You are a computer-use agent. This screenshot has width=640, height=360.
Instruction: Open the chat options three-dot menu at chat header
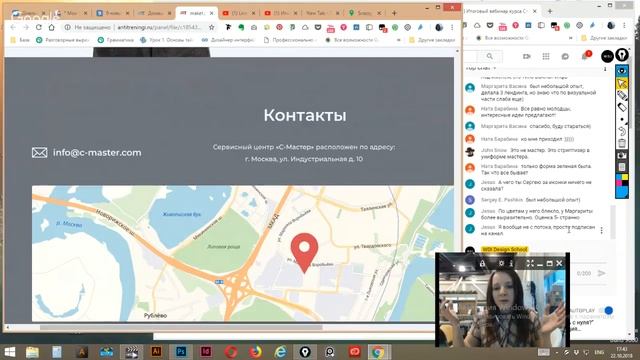point(605,69)
